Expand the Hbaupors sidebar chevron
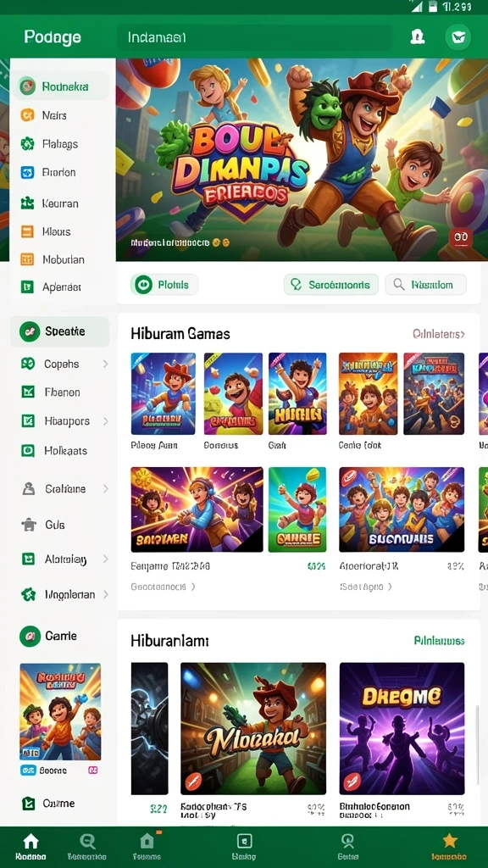Image resolution: width=488 pixels, height=868 pixels. (x=105, y=421)
